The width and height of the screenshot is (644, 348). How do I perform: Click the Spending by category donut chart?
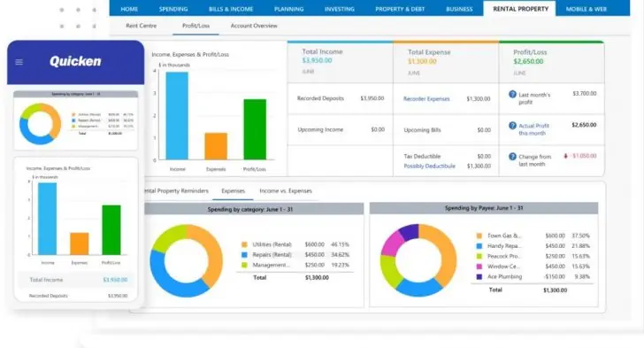click(x=186, y=261)
